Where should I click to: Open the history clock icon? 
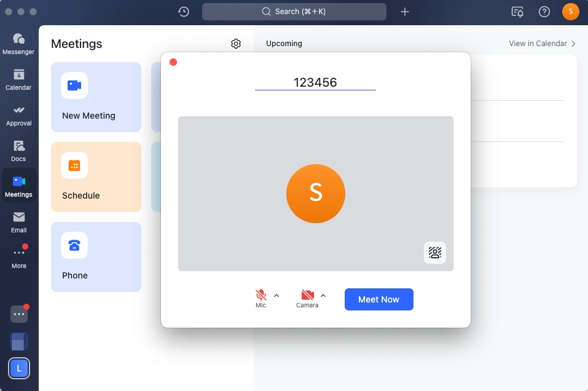pos(184,12)
